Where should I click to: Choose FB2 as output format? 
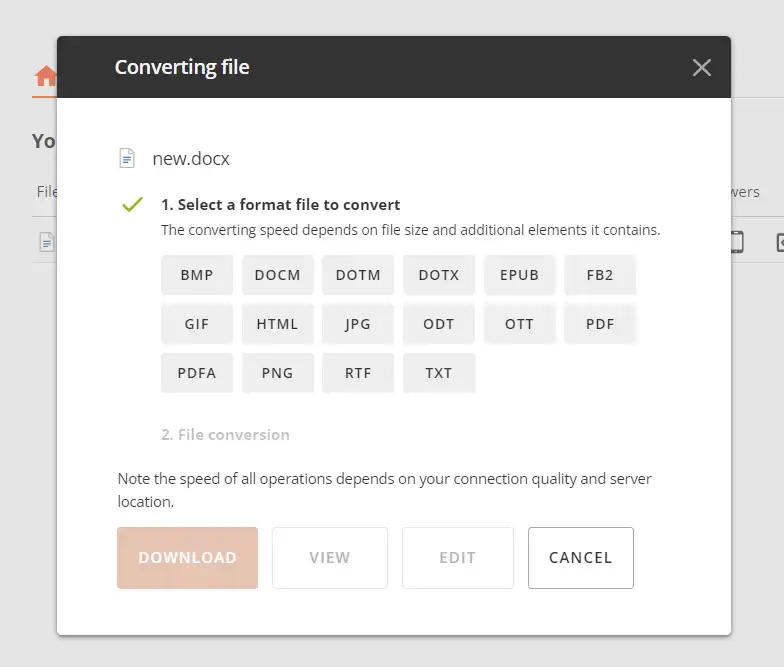(x=600, y=275)
